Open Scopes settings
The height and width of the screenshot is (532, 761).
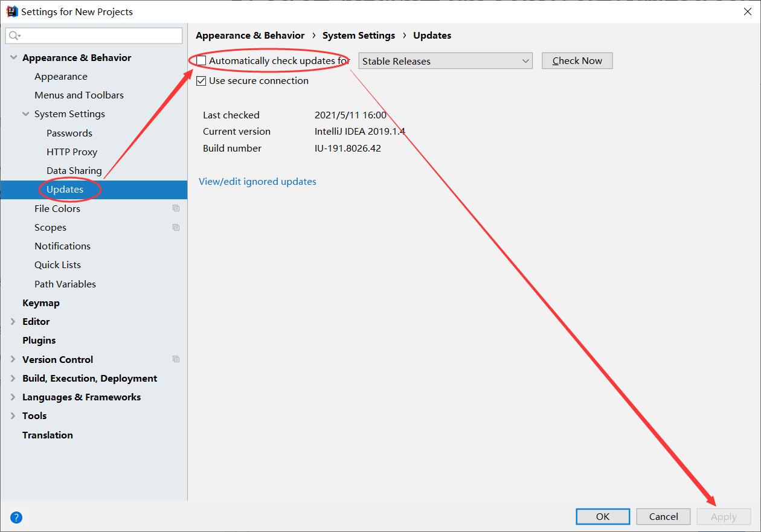[50, 227]
